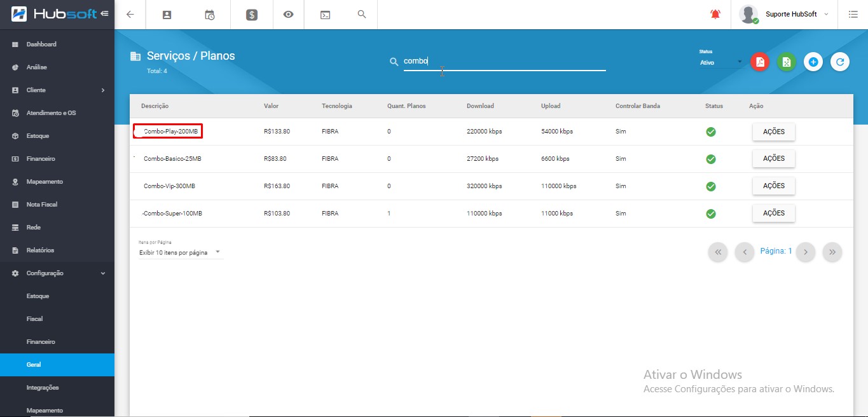Image resolution: width=868 pixels, height=417 pixels.
Task: Select Relatórios in the sidebar
Action: click(40, 250)
